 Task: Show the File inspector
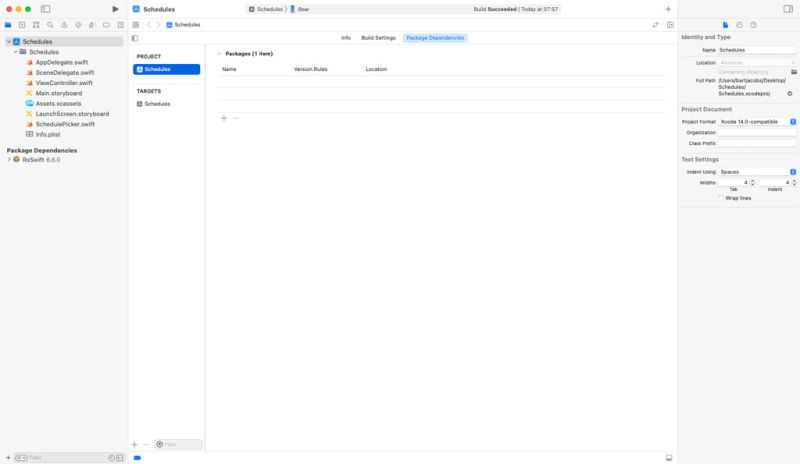(x=725, y=25)
